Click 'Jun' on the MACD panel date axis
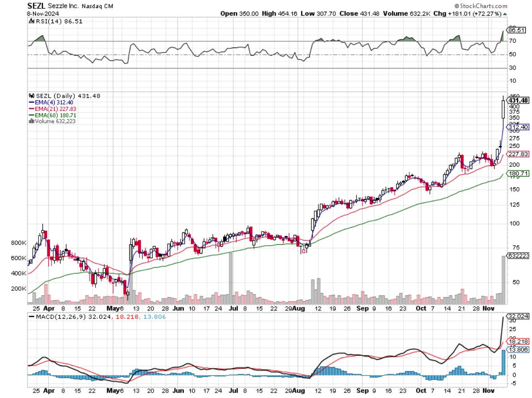 [x=178, y=390]
